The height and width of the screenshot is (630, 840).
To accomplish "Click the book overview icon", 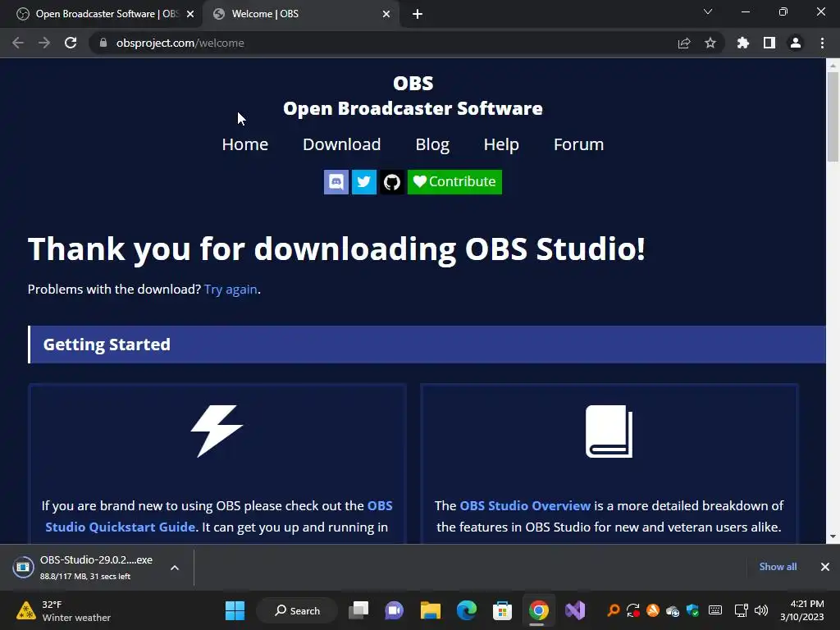I will [609, 431].
